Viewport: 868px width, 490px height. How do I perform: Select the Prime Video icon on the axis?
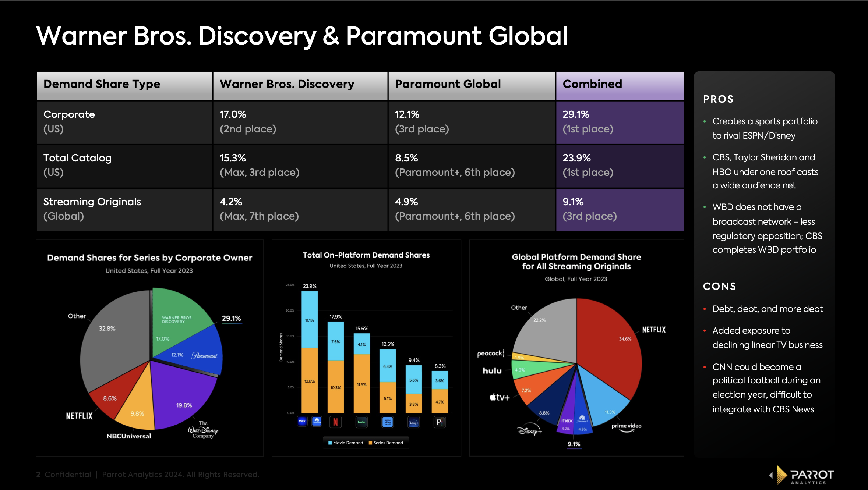pyautogui.click(x=388, y=422)
